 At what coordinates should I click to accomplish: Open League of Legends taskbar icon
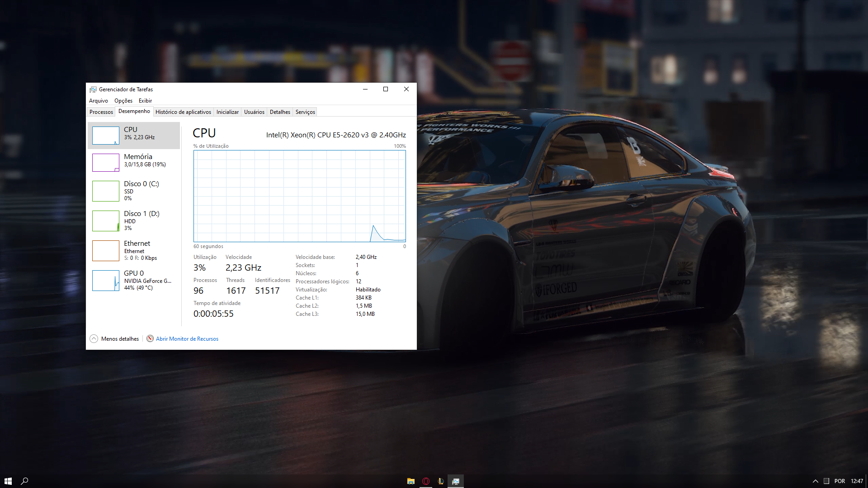[x=441, y=481]
